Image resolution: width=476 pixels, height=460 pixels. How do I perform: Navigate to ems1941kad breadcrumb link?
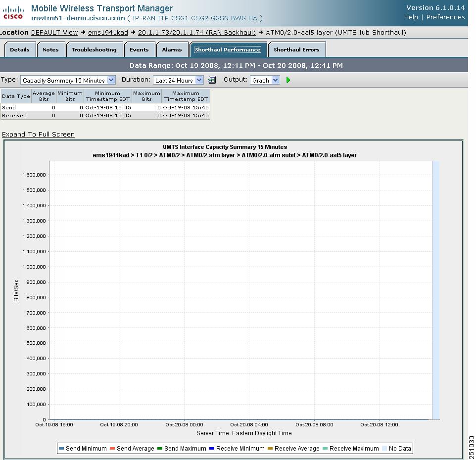pyautogui.click(x=108, y=33)
